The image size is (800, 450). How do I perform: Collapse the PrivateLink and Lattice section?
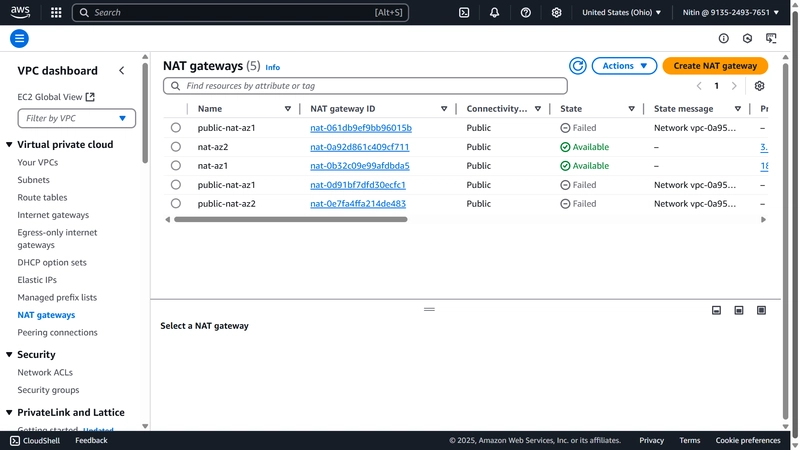(x=9, y=412)
